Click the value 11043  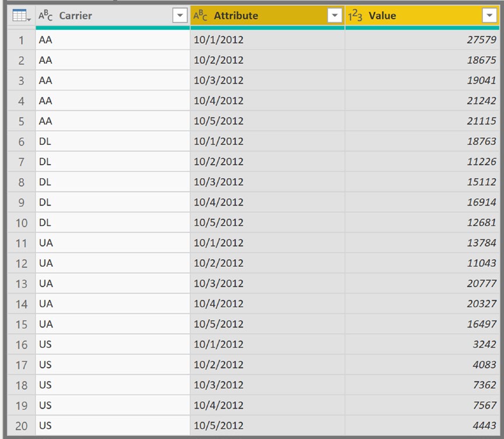pyautogui.click(x=422, y=263)
